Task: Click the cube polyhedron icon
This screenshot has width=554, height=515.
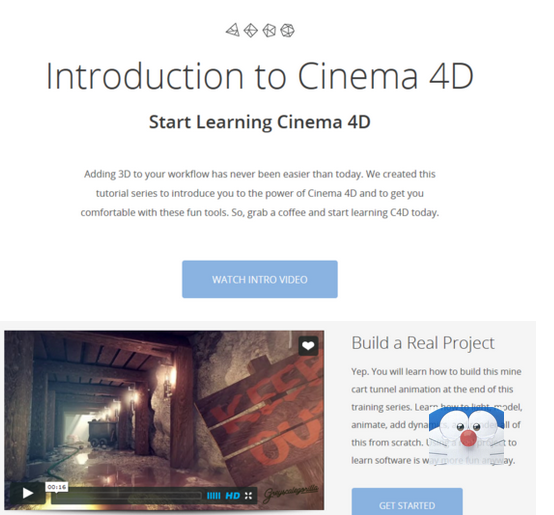Action: pos(269,30)
